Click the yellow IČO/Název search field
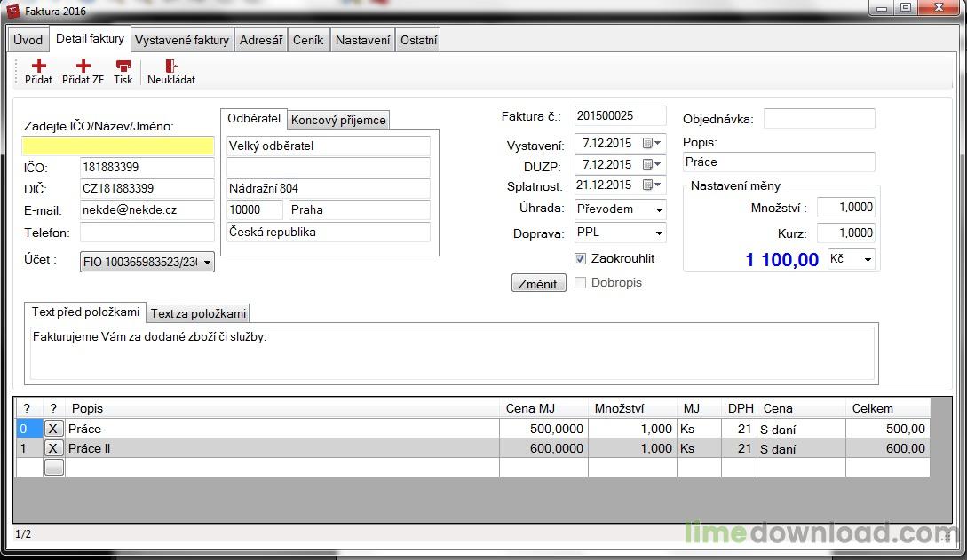Image resolution: width=967 pixels, height=560 pixels. (118, 146)
